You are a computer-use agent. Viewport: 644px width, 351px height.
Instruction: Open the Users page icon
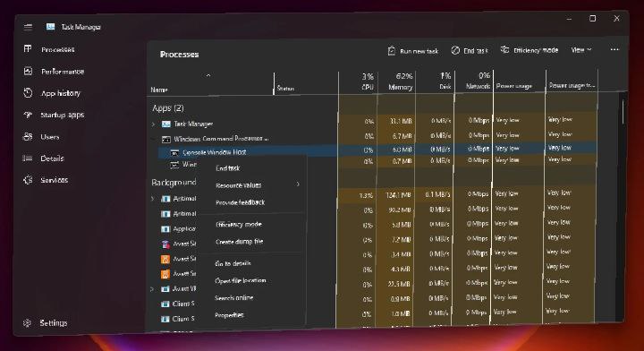pos(28,136)
